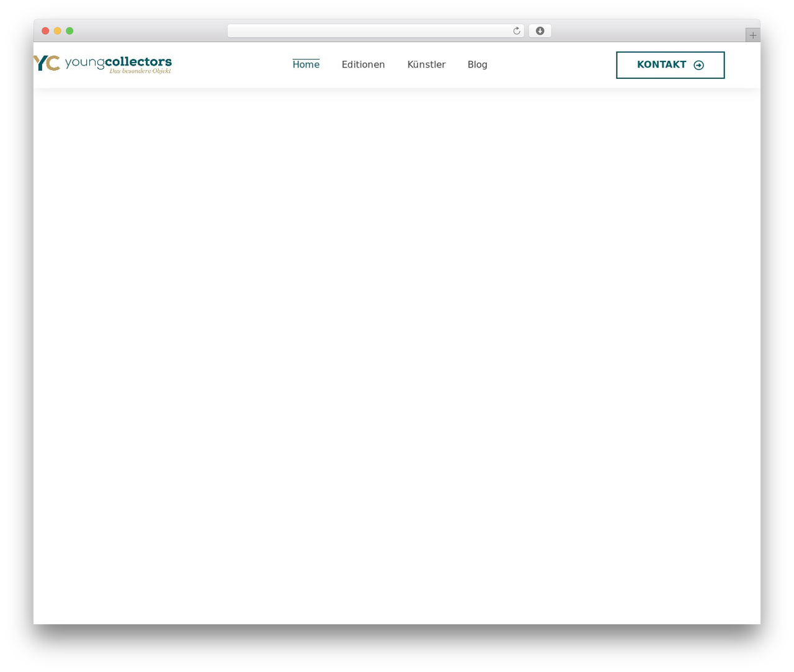Screen dimensions: 794x672
Task: Minimize the browser window
Action: coord(58,31)
